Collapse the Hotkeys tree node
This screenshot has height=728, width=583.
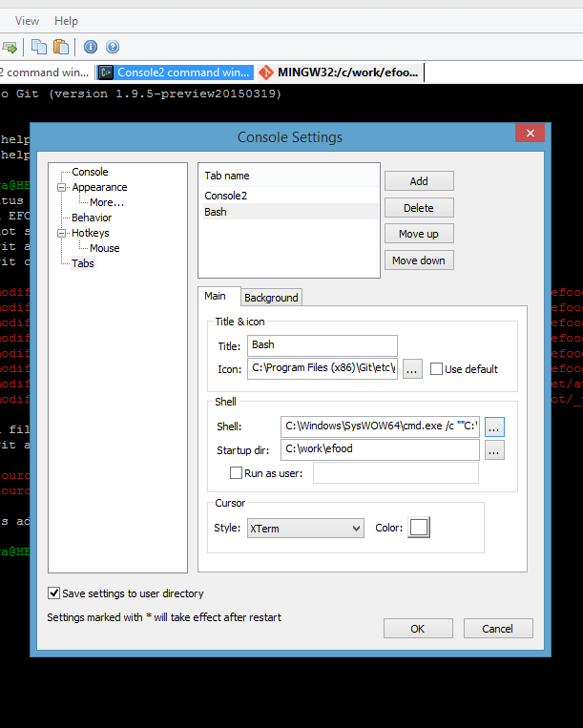click(61, 234)
